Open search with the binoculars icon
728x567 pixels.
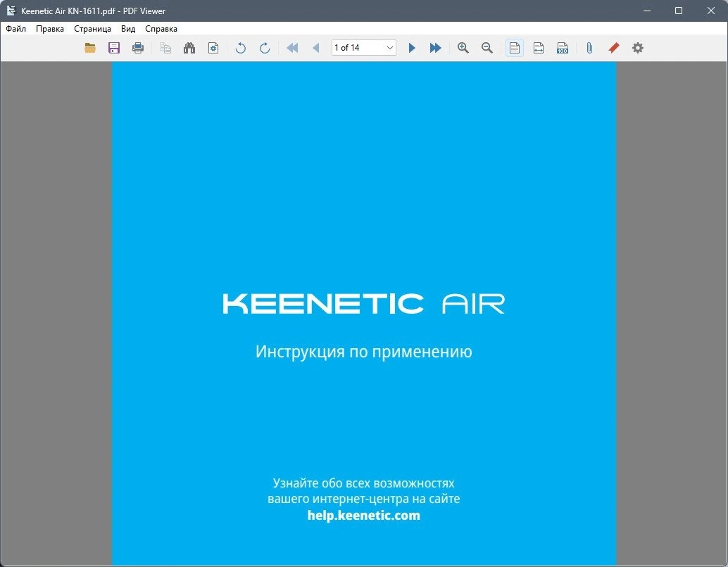pos(189,48)
